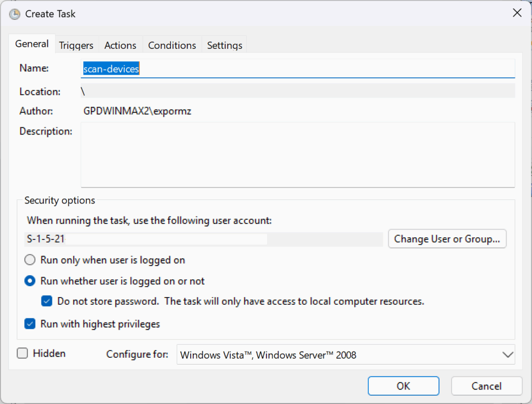Click Cancel to discard the task
Screen dimensions: 532x404
click(486, 386)
